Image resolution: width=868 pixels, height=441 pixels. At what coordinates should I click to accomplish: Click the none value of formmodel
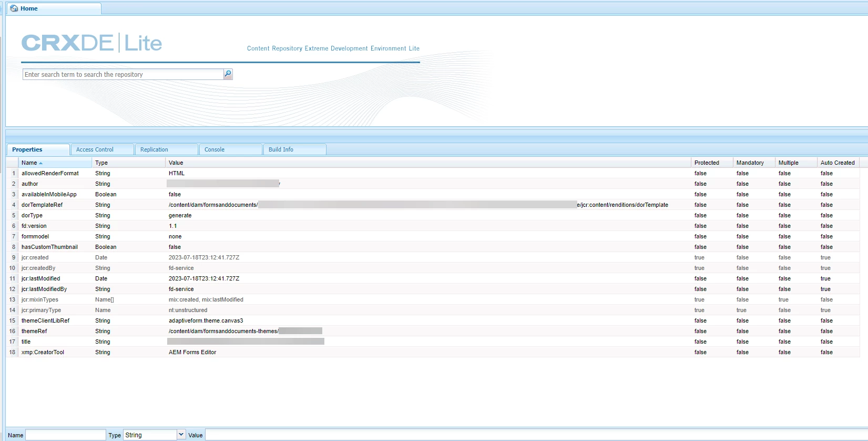[175, 236]
